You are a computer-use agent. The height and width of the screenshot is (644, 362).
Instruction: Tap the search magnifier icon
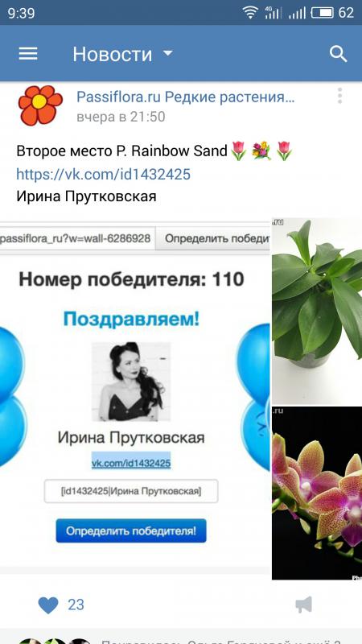(338, 54)
